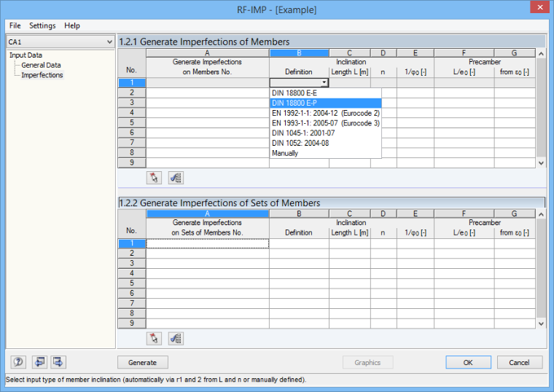Click column F header in members table
This screenshot has height=392, width=554.
[x=464, y=53]
